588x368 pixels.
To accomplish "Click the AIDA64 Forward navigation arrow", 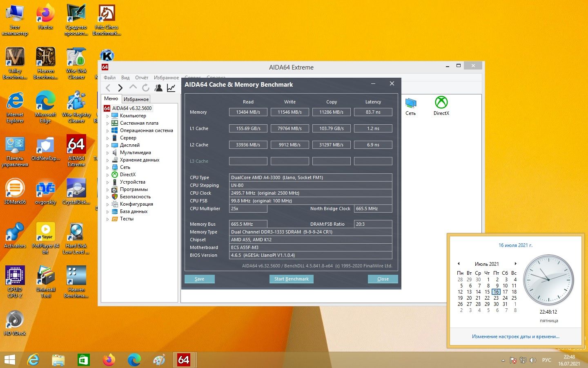I will coord(120,88).
